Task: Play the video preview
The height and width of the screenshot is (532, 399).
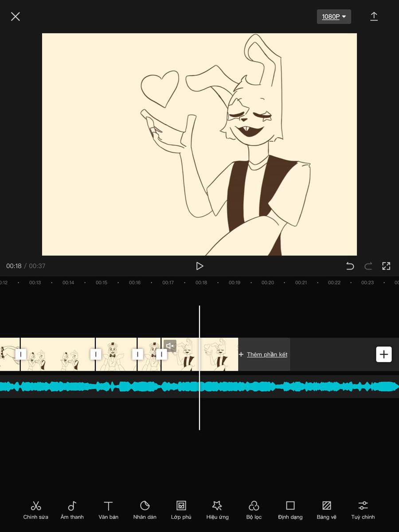Action: click(x=199, y=266)
